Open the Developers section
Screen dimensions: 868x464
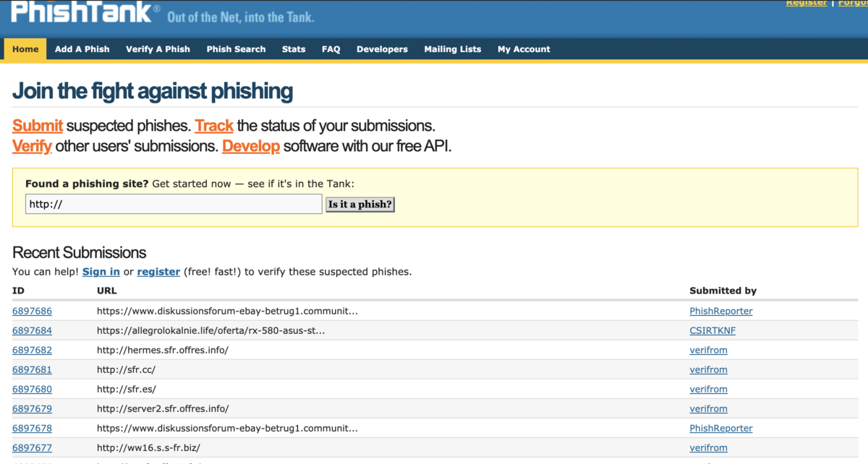coord(382,49)
